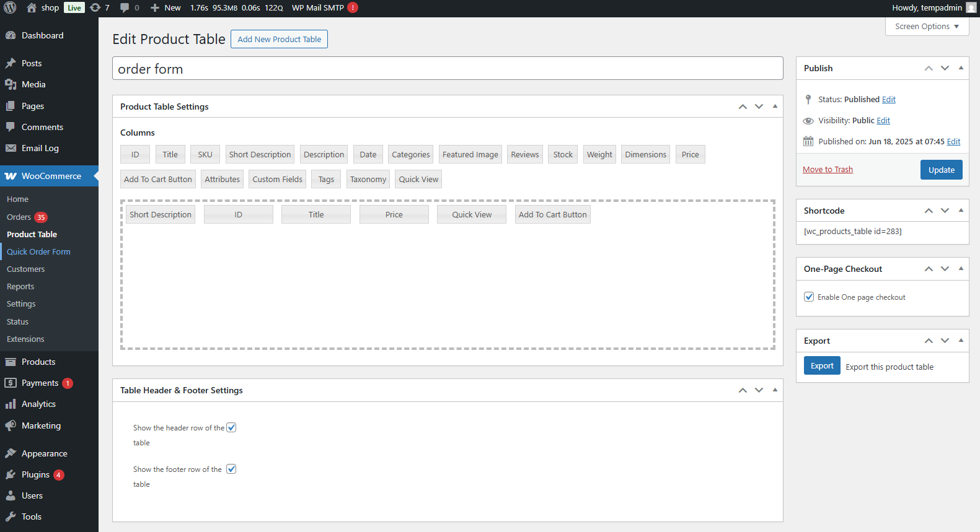The height and width of the screenshot is (532, 980).
Task: Click the user avatar next to Howdy, tempadmin
Action: coord(971,8)
